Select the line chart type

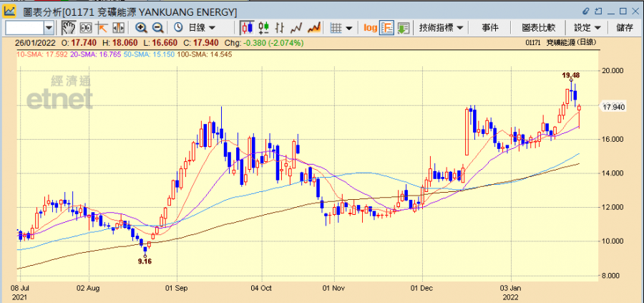click(297, 27)
